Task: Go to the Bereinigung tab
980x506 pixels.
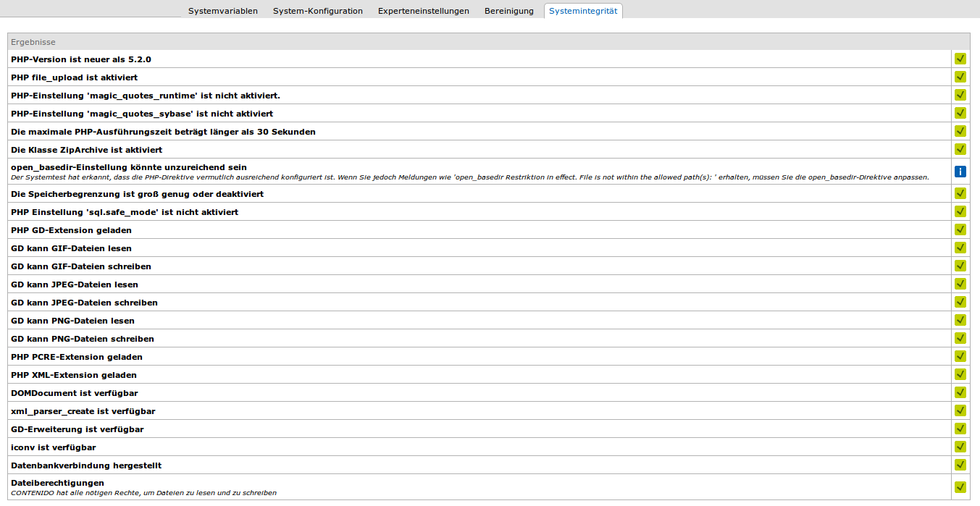Action: [508, 11]
